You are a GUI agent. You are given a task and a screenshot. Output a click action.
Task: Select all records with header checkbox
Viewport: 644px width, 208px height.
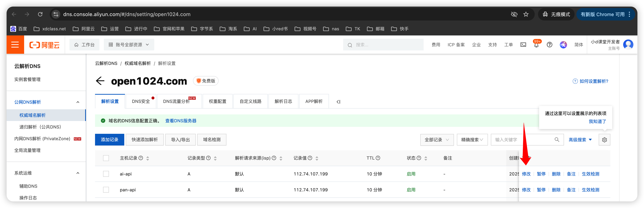(x=106, y=158)
